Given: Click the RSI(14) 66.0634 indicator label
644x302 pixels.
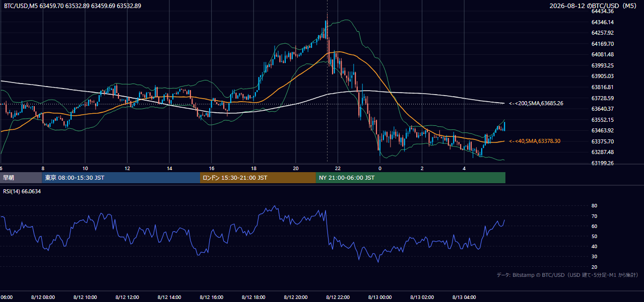Looking at the screenshot, I should [22, 191].
